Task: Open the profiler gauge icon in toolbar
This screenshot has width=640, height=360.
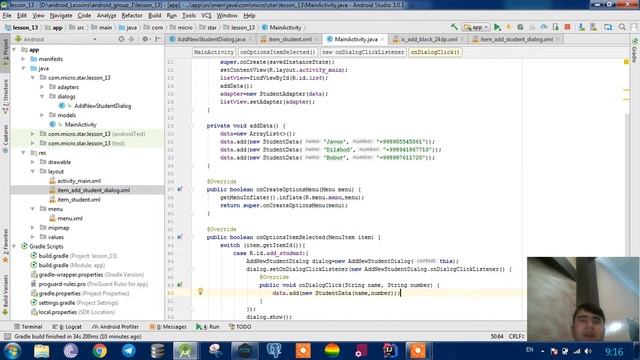Action: click(544, 27)
